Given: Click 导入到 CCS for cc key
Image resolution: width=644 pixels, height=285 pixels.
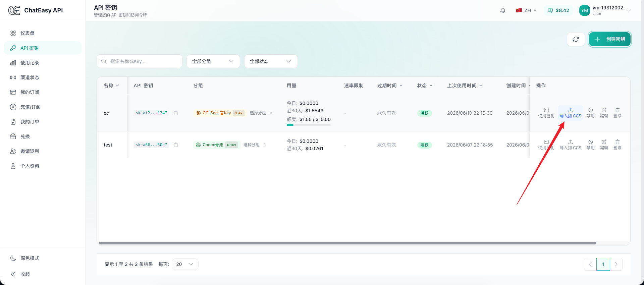Looking at the screenshot, I should [571, 113].
